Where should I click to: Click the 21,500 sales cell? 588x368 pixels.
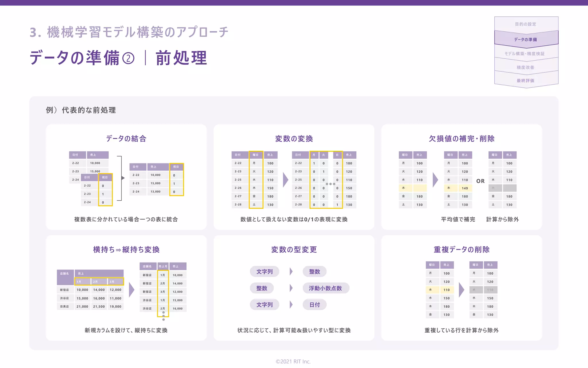click(99, 306)
